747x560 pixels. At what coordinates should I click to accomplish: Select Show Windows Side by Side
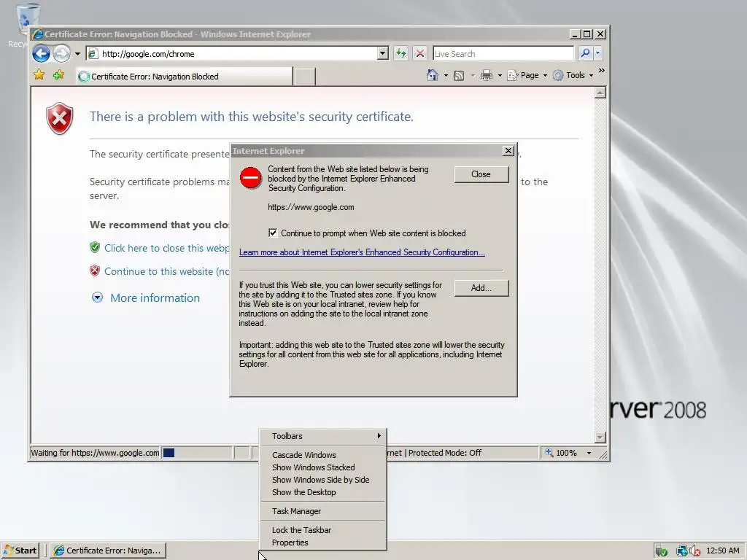click(x=324, y=480)
